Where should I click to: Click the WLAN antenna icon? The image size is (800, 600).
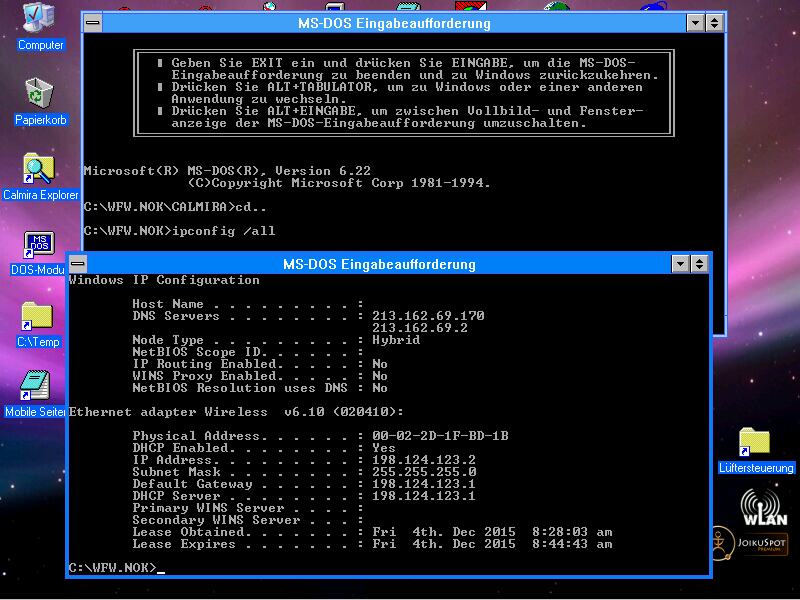coord(762,505)
